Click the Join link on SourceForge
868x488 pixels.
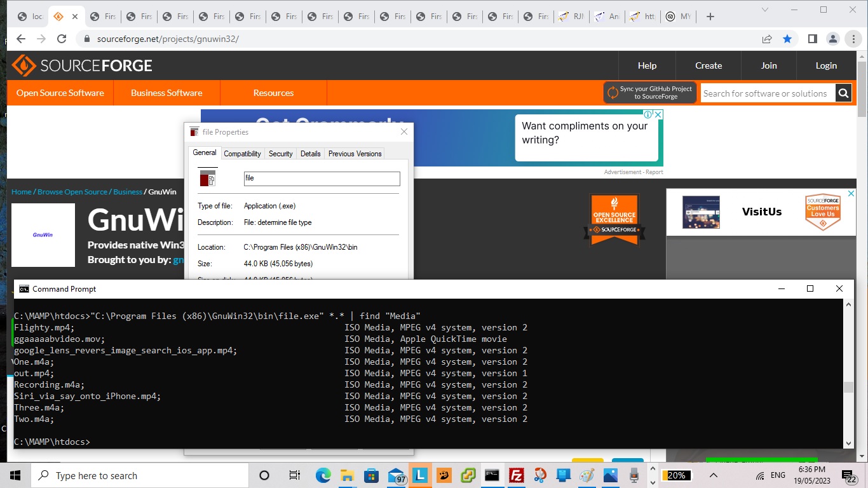[769, 65]
